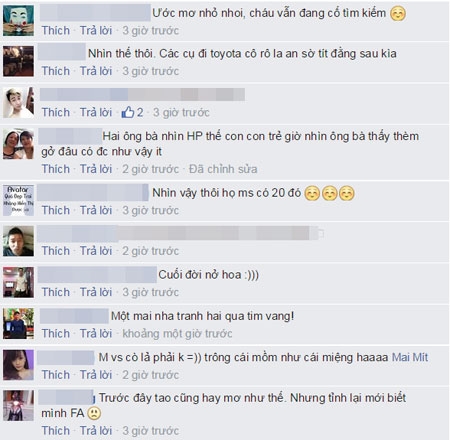Click 'Đã chỉnh sửa' edit history link
This screenshot has width=450, height=440.
pos(223,169)
